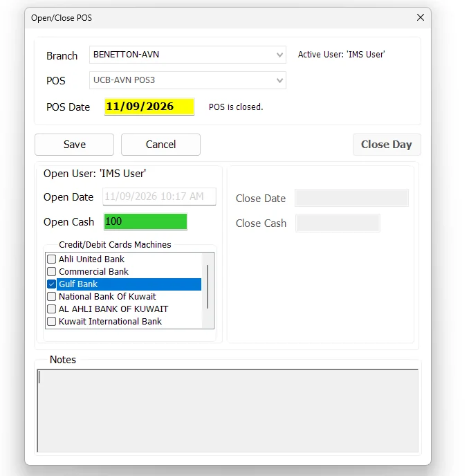Expand the POS dropdown showing UCB-AVN POS3

click(187, 80)
